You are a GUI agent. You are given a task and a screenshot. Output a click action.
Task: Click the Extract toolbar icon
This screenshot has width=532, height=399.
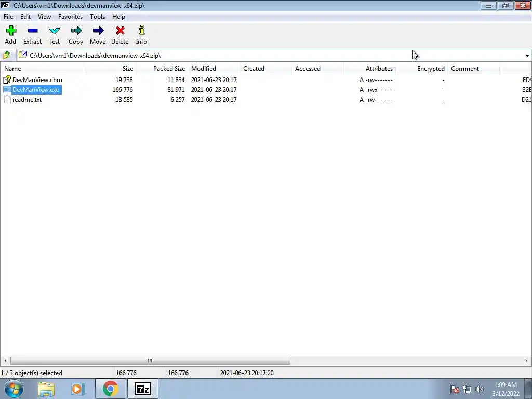(33, 31)
